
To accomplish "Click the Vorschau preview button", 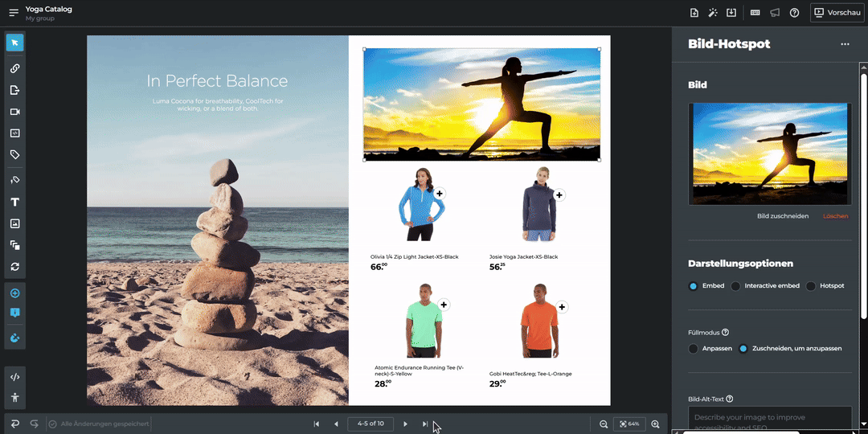I will (x=837, y=12).
